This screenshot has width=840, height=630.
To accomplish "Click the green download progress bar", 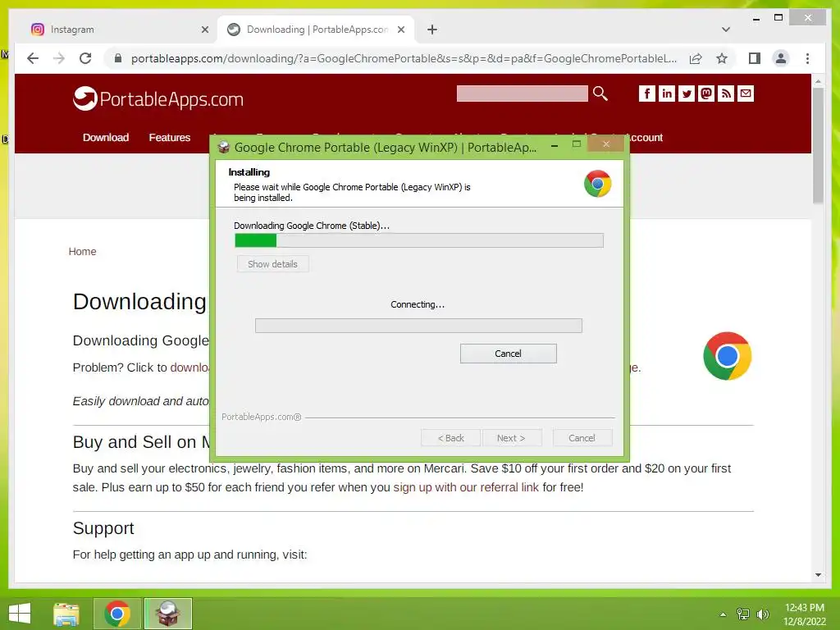I will (418, 240).
